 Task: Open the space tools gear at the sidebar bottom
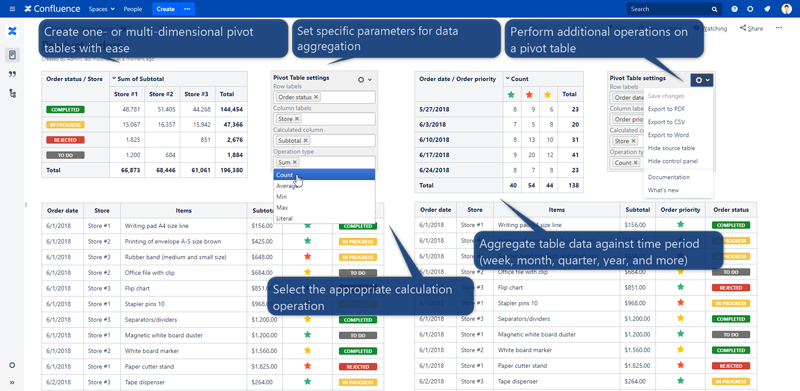(x=13, y=365)
